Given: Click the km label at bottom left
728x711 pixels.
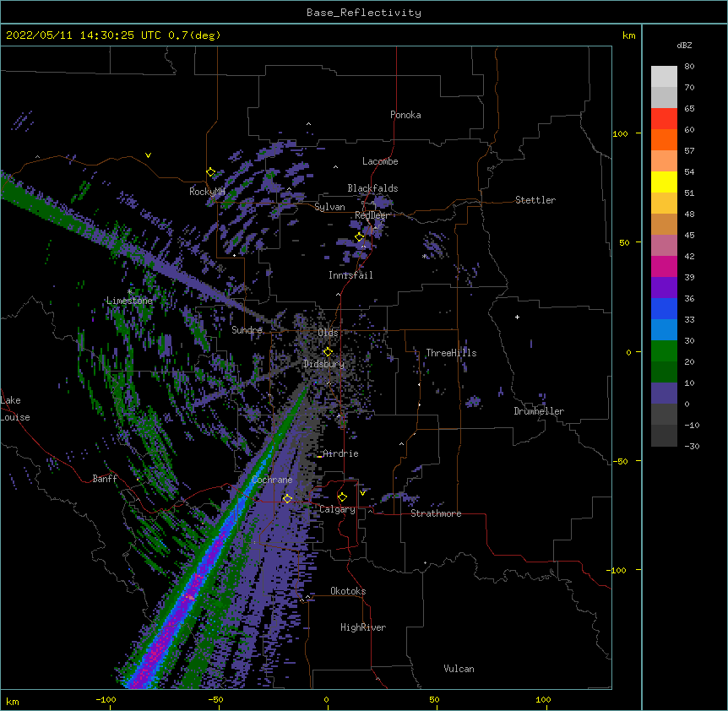Looking at the screenshot, I should pos(13,701).
